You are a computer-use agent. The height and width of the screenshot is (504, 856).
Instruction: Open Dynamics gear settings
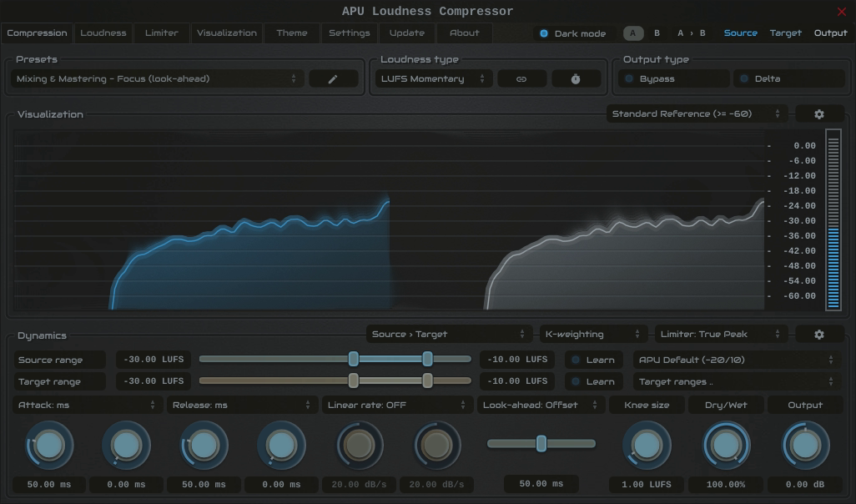819,334
